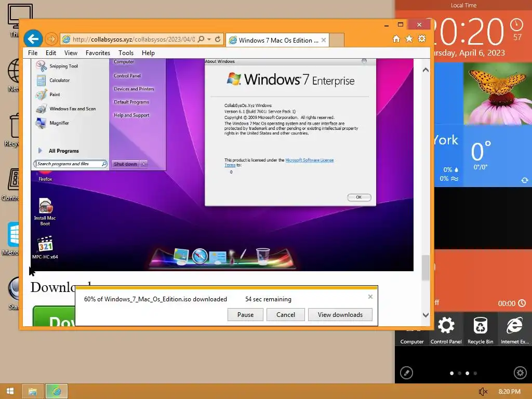The width and height of the screenshot is (532, 399).
Task: Select the Windows 7 Mac Os Edition tab
Action: (277, 40)
